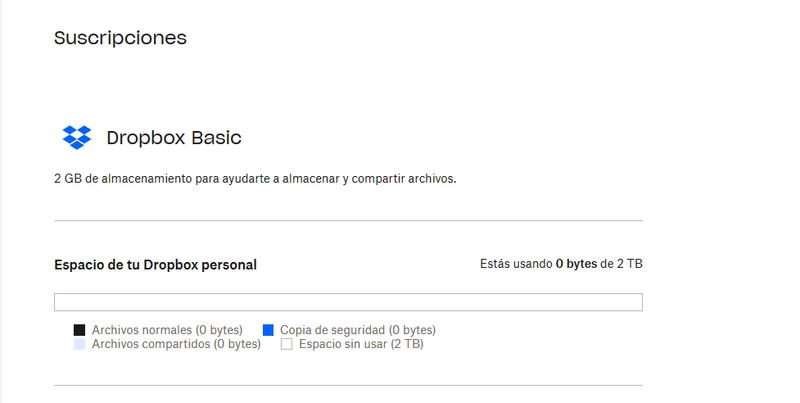Viewport: 800px width, 403px height.
Task: Click the black Archivos normales legend square
Action: [80, 330]
